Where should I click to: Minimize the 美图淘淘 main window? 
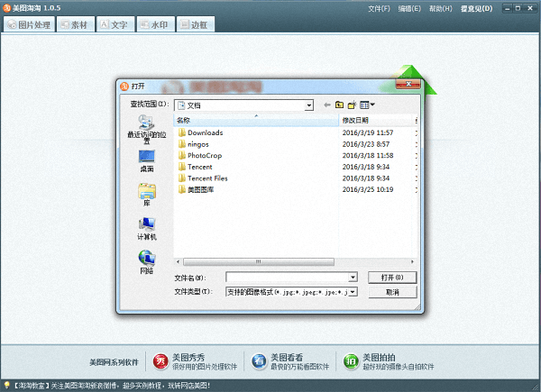point(507,8)
